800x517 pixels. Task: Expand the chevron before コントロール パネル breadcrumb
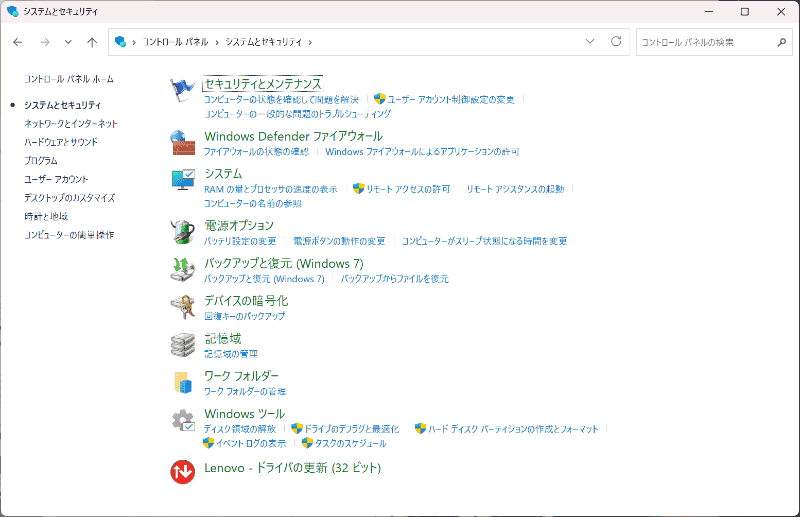(134, 42)
